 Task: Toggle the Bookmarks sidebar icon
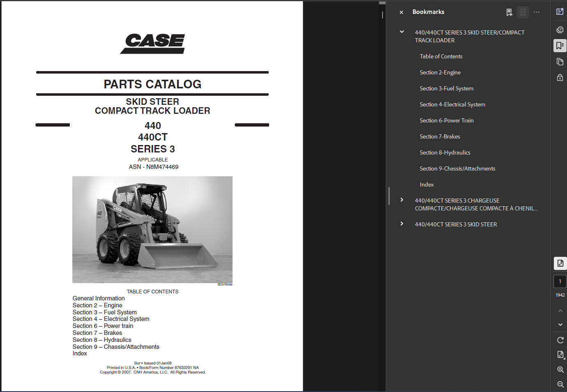pos(560,46)
